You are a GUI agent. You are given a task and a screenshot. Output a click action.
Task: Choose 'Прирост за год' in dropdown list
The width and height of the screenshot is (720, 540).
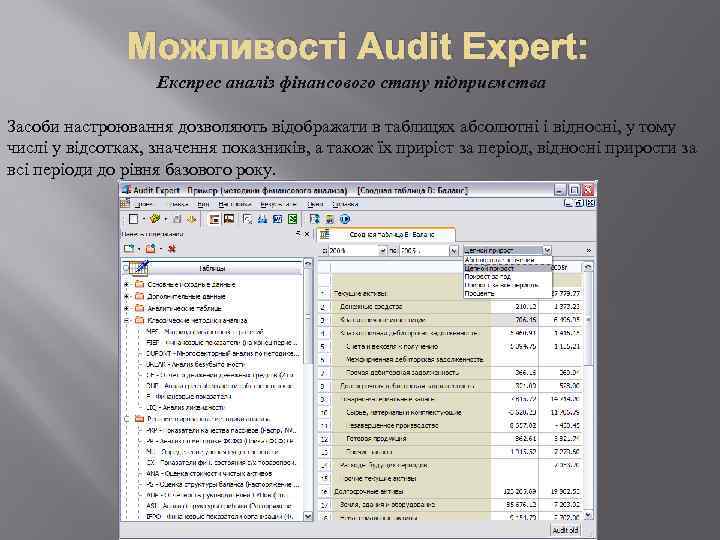click(507, 276)
